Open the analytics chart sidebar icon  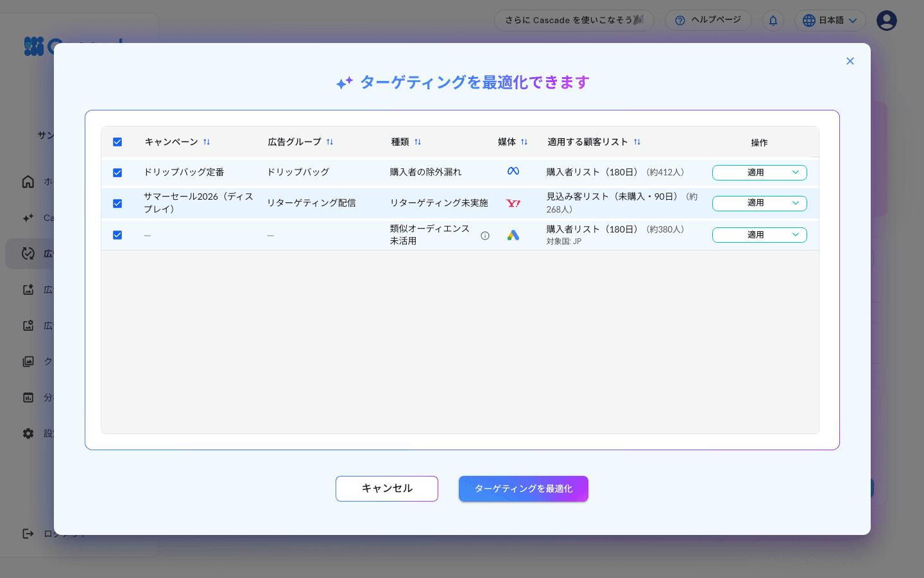coord(28,398)
